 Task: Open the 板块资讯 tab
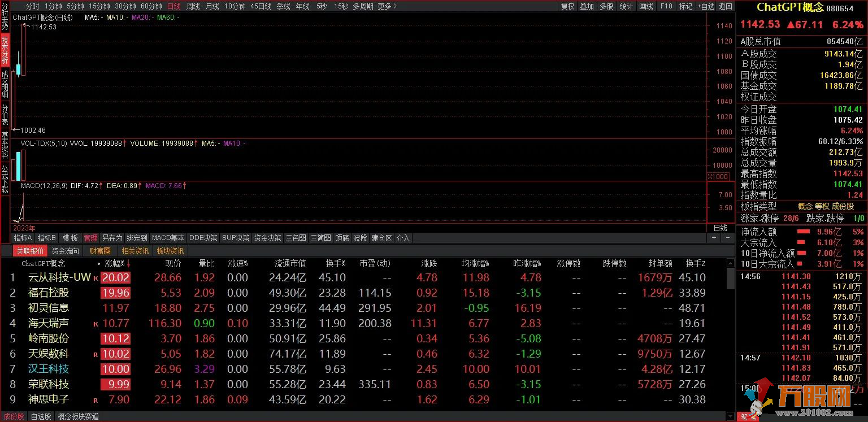(170, 251)
